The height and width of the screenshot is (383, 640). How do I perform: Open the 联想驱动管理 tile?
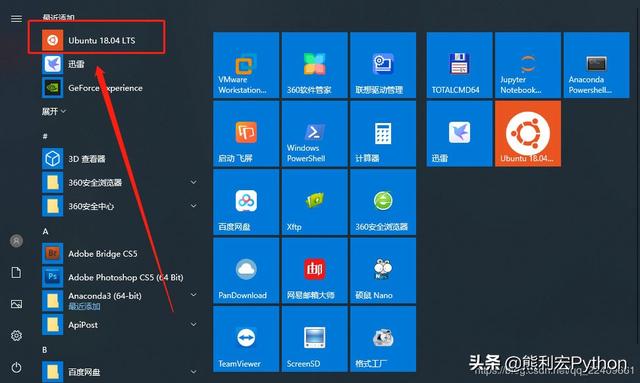click(x=383, y=65)
